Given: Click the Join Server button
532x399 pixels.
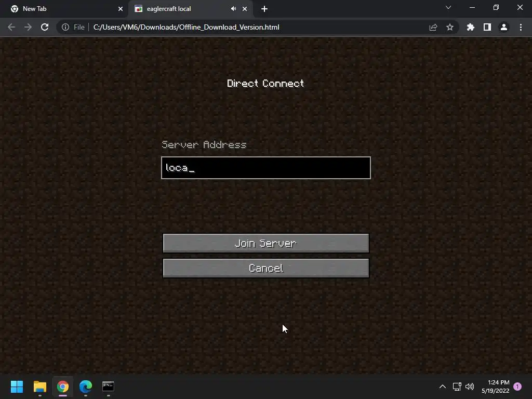Looking at the screenshot, I should click(265, 243).
